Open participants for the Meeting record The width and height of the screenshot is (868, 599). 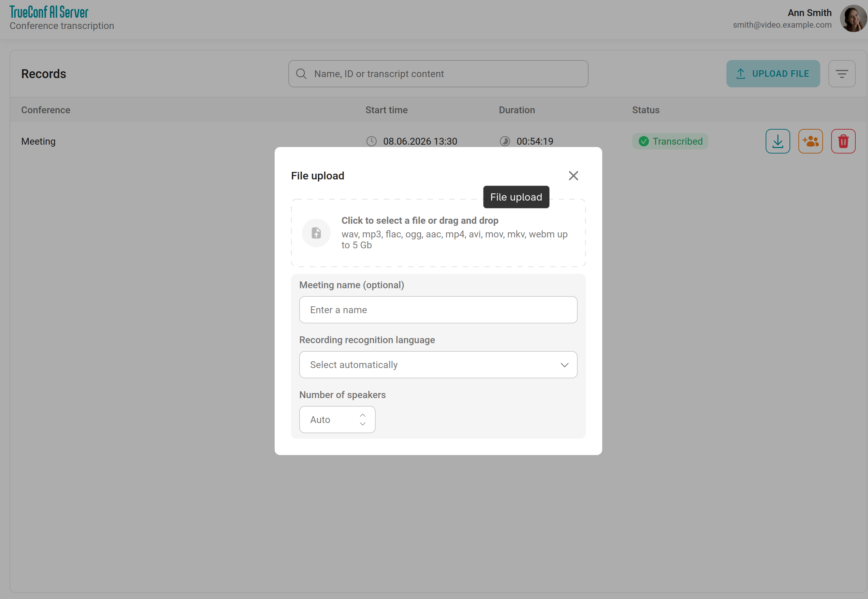tap(810, 141)
